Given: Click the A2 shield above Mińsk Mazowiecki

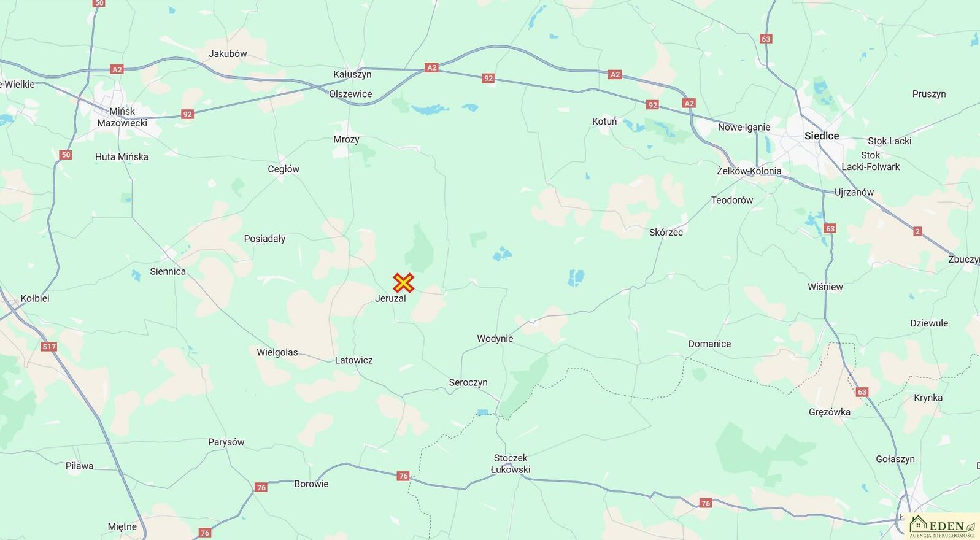Looking at the screenshot, I should 117,69.
